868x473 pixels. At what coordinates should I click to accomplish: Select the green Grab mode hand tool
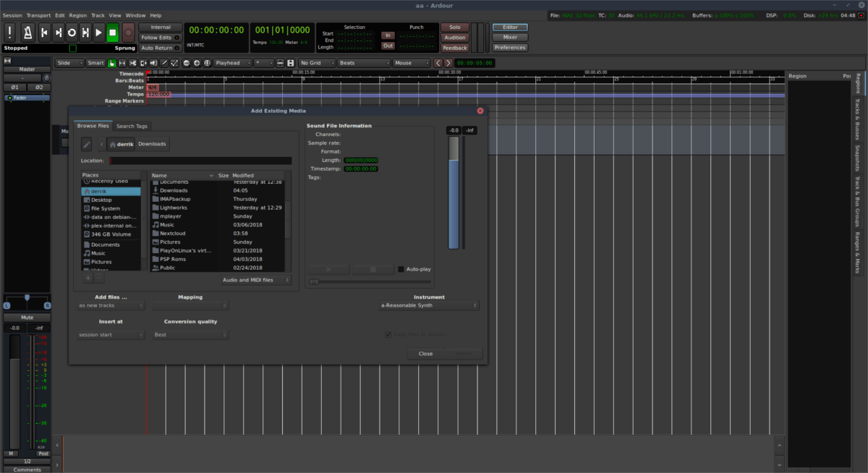tap(112, 63)
